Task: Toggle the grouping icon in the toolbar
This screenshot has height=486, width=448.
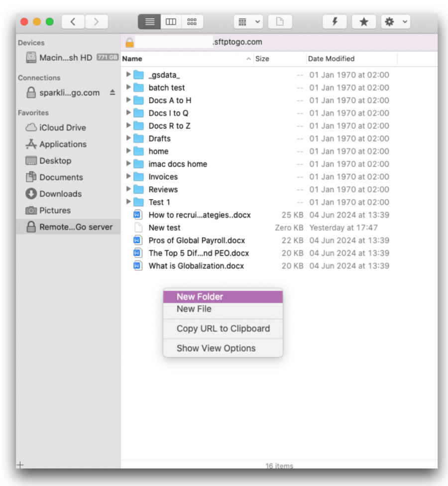Action: pos(243,21)
